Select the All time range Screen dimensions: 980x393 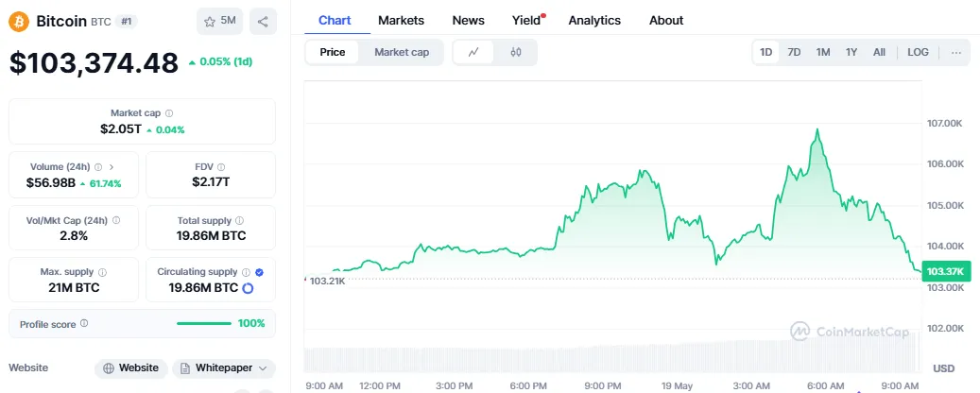pos(880,53)
